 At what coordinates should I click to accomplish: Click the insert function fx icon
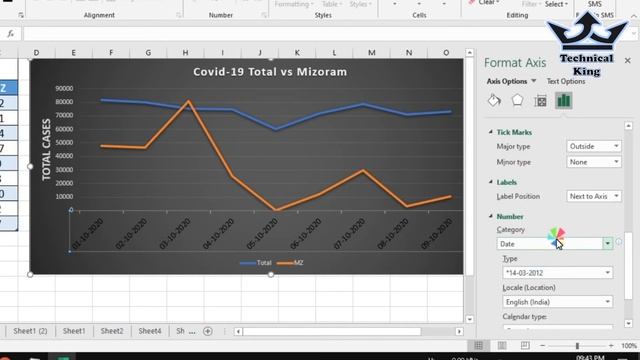(x=11, y=34)
